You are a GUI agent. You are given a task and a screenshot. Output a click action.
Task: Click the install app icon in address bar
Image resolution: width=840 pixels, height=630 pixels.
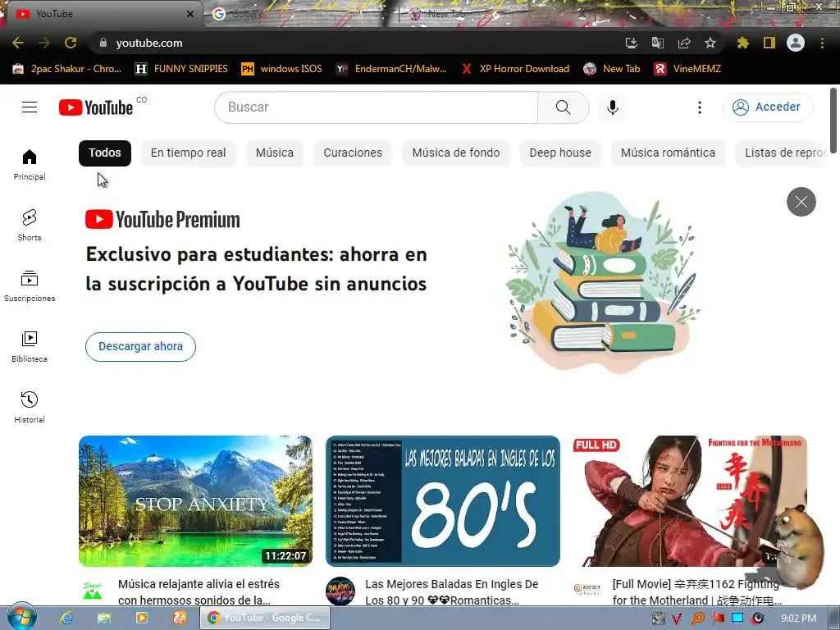point(631,43)
